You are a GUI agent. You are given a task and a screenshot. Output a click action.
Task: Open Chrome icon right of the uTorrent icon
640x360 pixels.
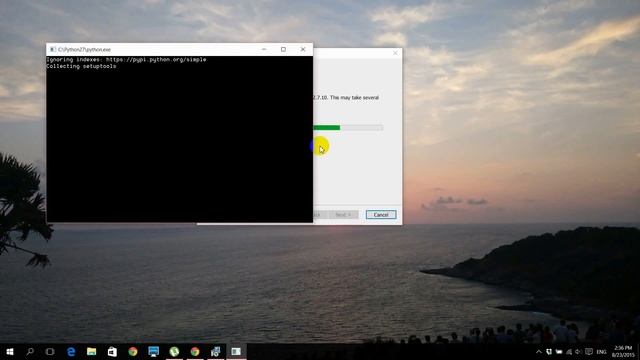195,351
